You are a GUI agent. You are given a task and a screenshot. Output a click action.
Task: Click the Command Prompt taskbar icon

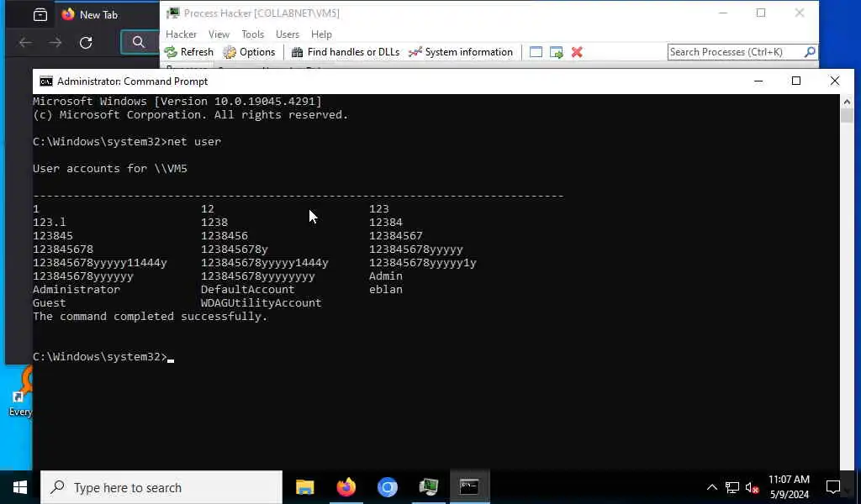(x=469, y=487)
